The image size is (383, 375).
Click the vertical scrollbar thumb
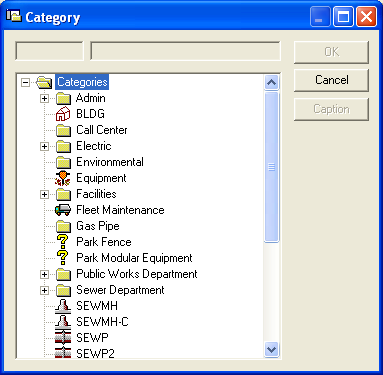click(272, 167)
